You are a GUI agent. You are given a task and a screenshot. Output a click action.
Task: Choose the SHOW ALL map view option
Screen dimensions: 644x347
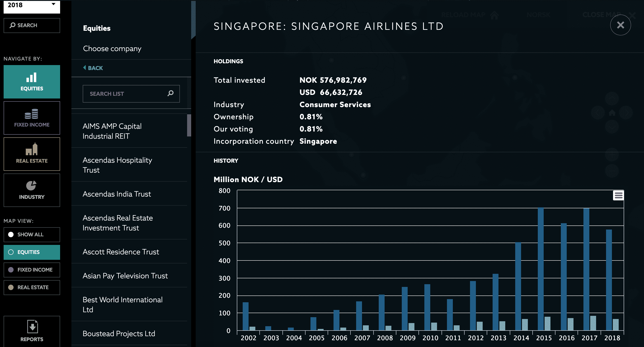pos(32,234)
